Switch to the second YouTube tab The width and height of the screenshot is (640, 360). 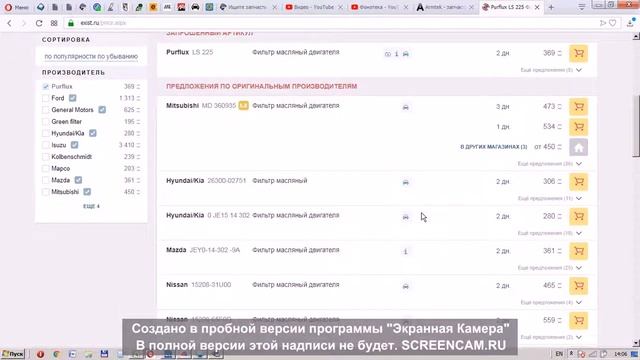tap(380, 7)
